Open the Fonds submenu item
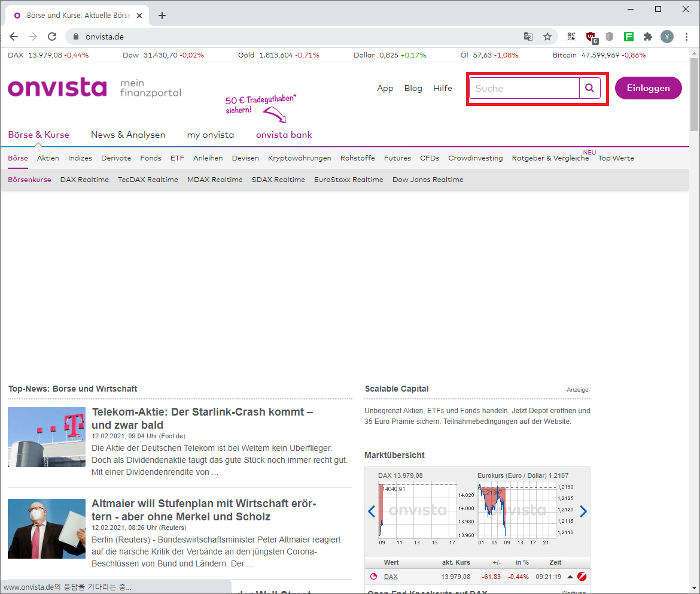Screen dimensions: 700x594 150,157
